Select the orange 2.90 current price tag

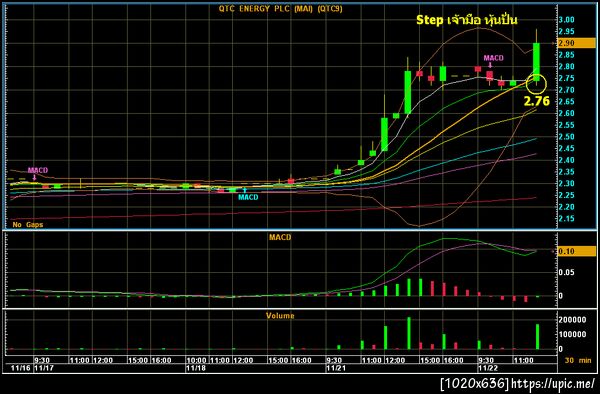click(x=576, y=43)
